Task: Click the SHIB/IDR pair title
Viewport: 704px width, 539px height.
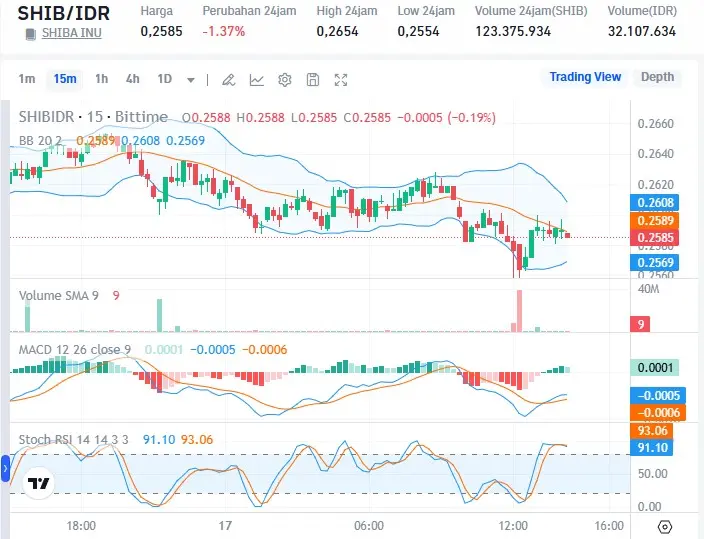Action: coord(64,13)
